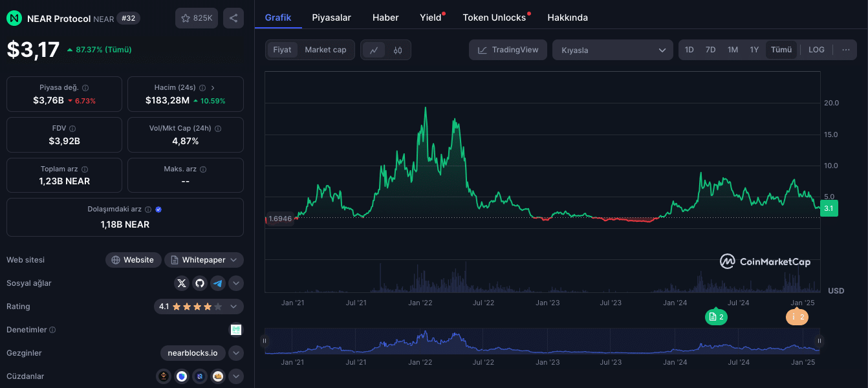The height and width of the screenshot is (388, 868).
Task: Open the three-dot chart options menu
Action: [846, 50]
